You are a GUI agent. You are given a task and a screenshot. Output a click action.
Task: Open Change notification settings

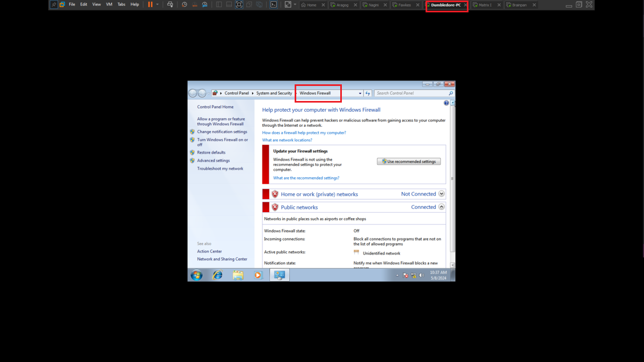click(x=222, y=132)
